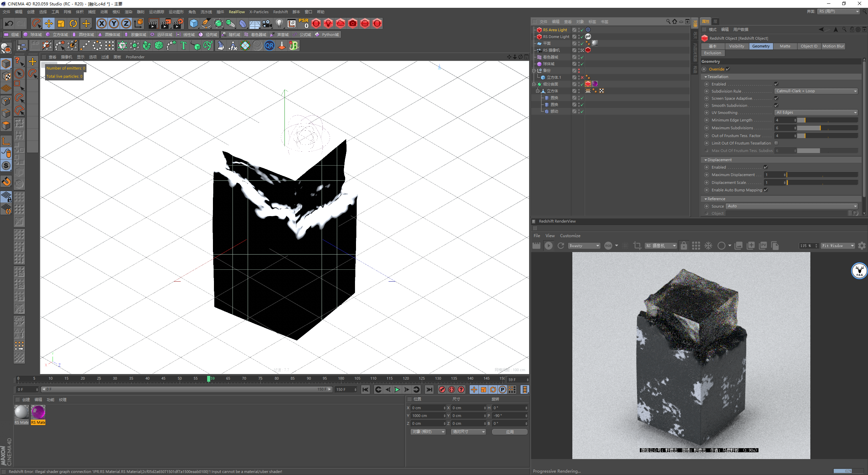Enable Limit Out Of Frustum Tessellation
Screen dimensions: 868x475
(776, 143)
